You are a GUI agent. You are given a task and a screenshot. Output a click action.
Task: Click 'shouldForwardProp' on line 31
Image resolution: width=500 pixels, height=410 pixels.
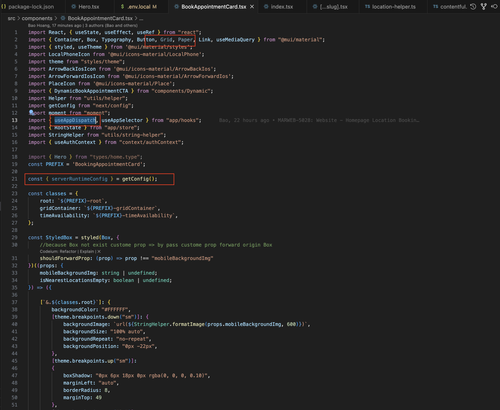[x=65, y=258]
